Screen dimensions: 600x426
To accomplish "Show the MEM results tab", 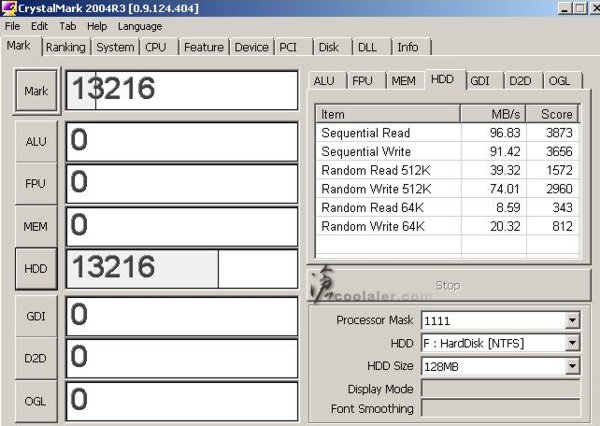I will [404, 81].
